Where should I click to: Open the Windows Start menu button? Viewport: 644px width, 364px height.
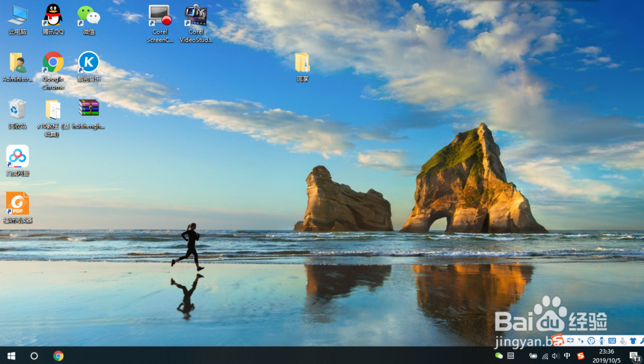point(12,356)
